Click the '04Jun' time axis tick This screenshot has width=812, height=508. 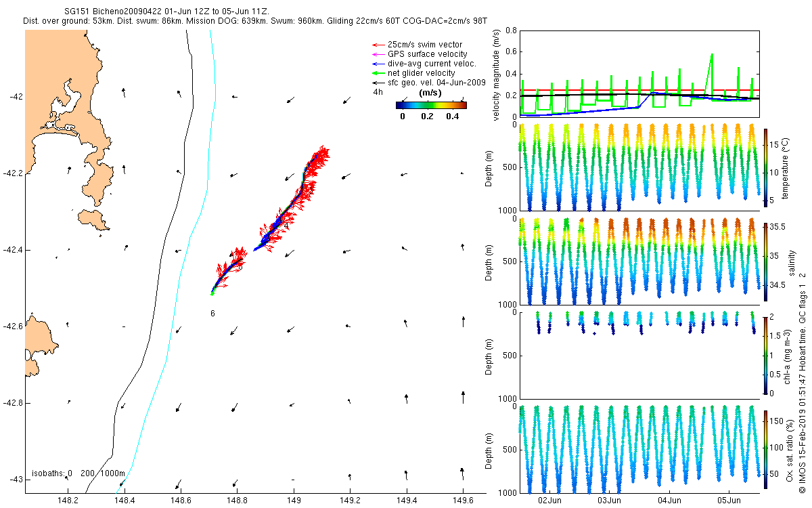coord(670,501)
